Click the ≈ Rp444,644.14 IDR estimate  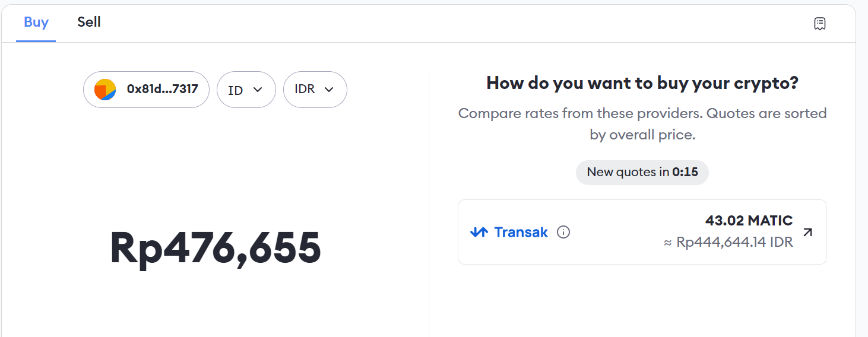point(728,243)
